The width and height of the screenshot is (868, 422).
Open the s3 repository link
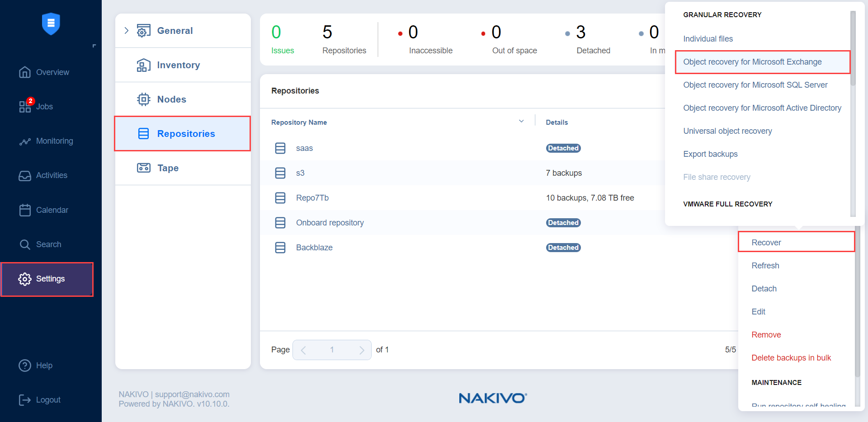pyautogui.click(x=300, y=173)
